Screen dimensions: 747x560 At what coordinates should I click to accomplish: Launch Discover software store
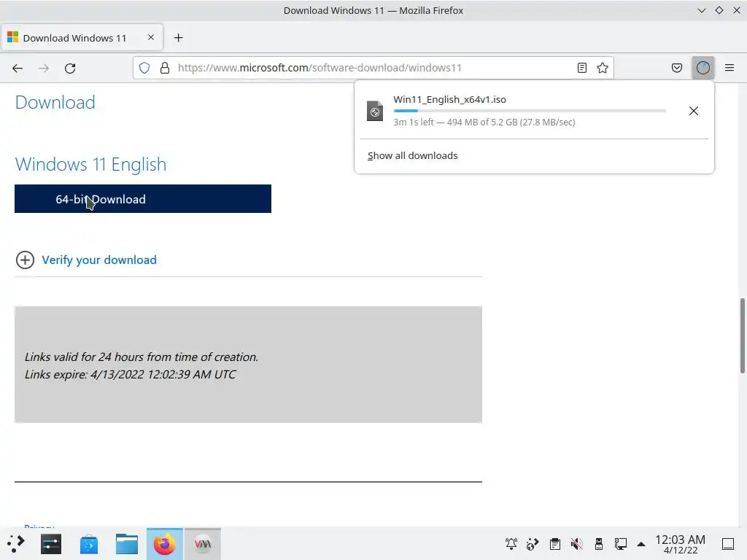88,544
